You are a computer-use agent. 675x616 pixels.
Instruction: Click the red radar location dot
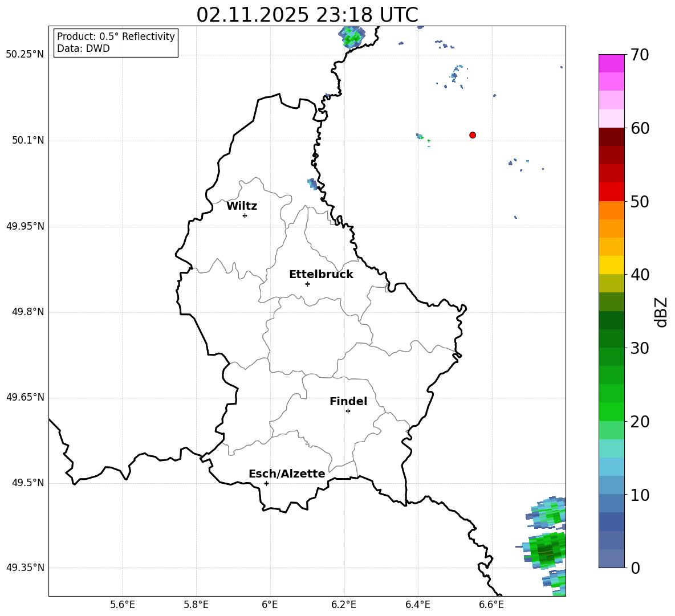(x=473, y=135)
